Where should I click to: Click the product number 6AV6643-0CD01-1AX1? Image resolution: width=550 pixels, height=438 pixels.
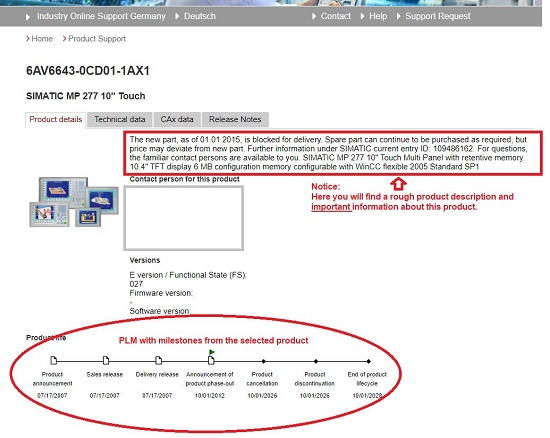88,71
